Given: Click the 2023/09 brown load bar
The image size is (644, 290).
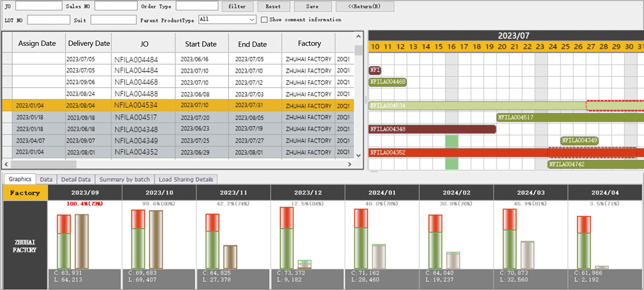Looking at the screenshot, I should pyautogui.click(x=82, y=241).
